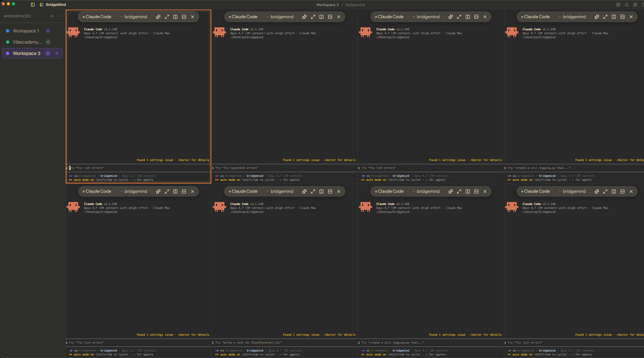This screenshot has height=358, width=644.
Task: Click the Claude mascot in the typecheck pane
Action: click(x=220, y=32)
